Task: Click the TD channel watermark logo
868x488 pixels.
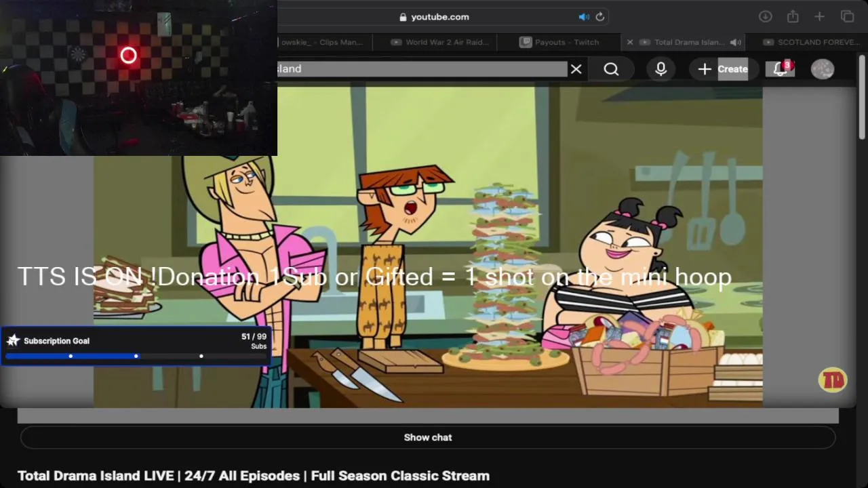Action: coord(832,380)
